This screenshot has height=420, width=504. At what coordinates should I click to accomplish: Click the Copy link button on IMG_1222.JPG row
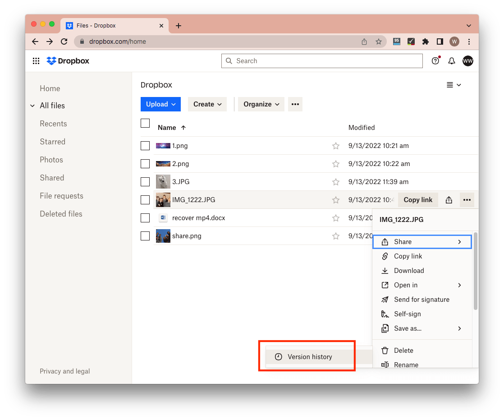click(418, 200)
